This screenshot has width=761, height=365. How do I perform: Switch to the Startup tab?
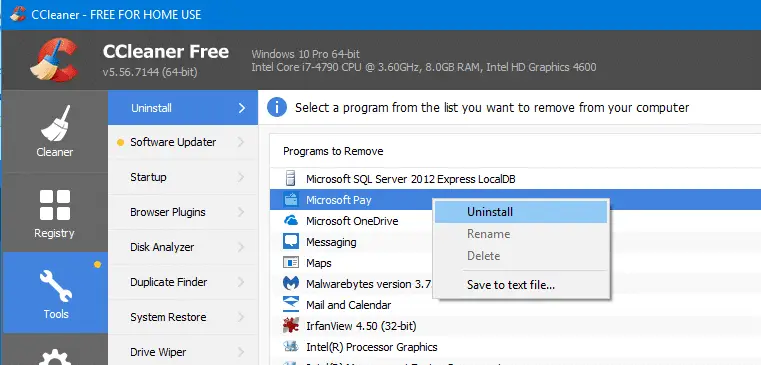tap(183, 177)
